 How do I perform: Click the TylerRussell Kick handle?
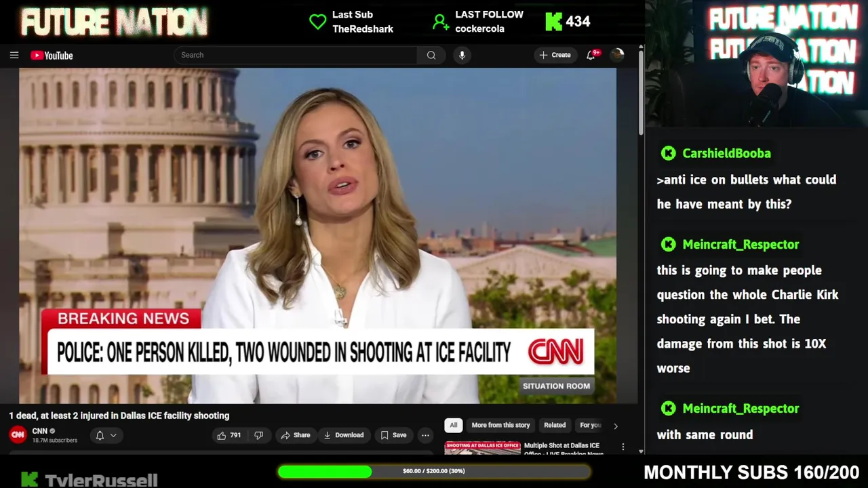[x=101, y=480]
